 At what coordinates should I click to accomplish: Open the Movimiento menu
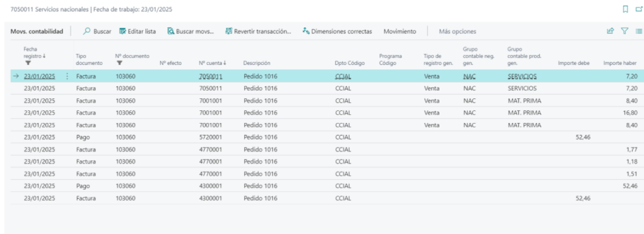(400, 31)
